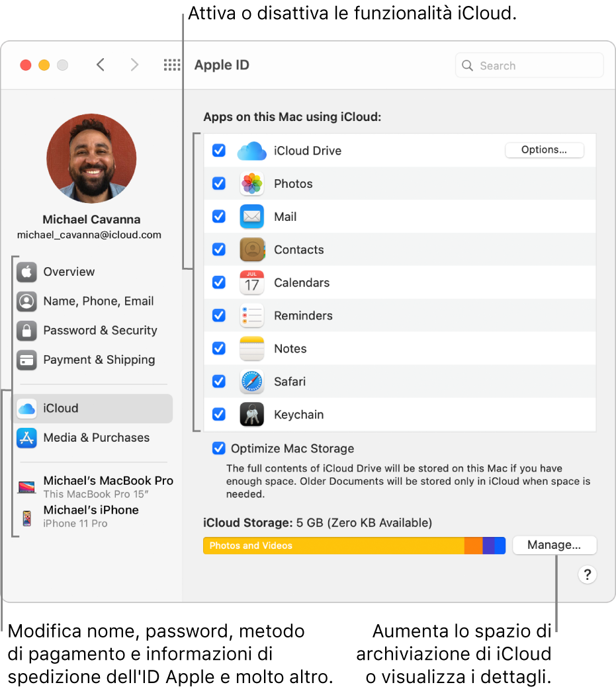Open help with question mark button

[588, 575]
